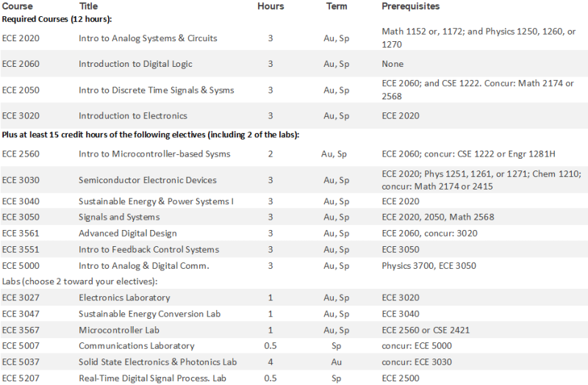Click 'Advanced Digital Design' title
The image size is (588, 385).
pyautogui.click(x=128, y=233)
